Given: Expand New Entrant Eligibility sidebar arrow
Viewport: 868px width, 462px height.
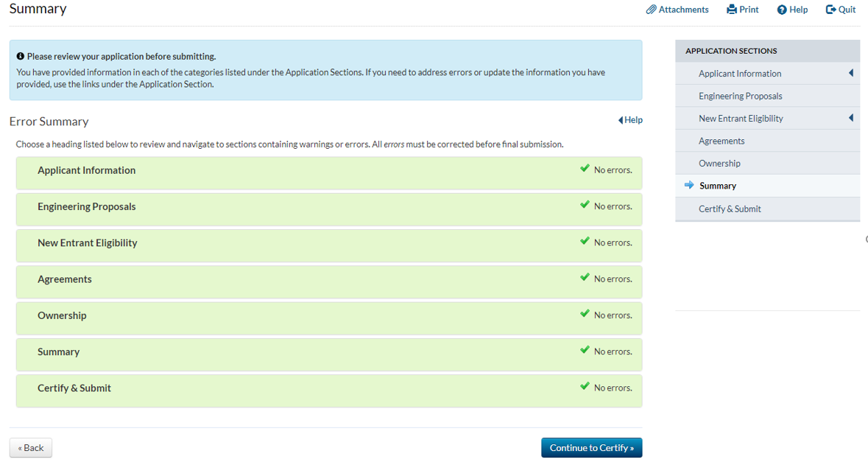Looking at the screenshot, I should (851, 118).
